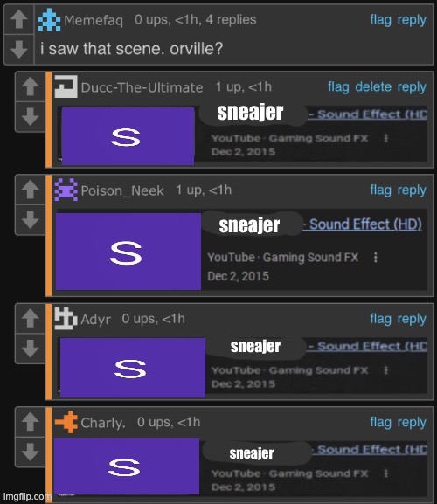Click Memefaq's blue pixel avatar icon
437x504 pixels.
(49, 20)
